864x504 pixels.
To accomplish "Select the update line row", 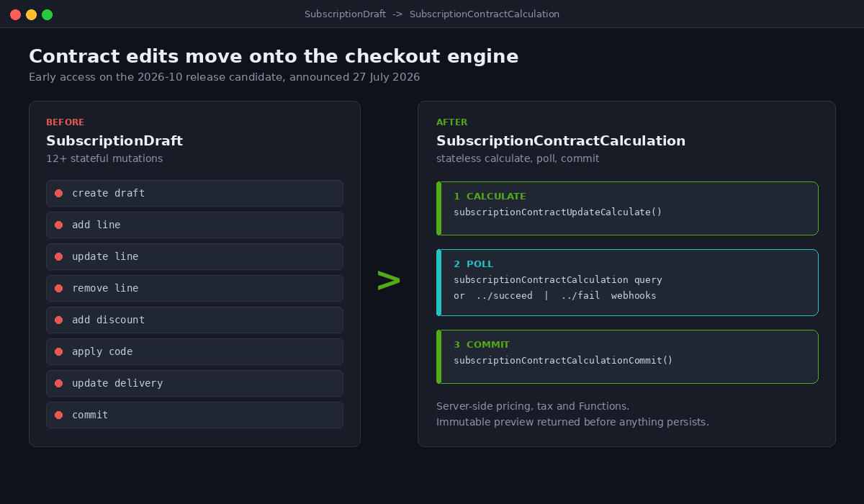I will (194, 256).
